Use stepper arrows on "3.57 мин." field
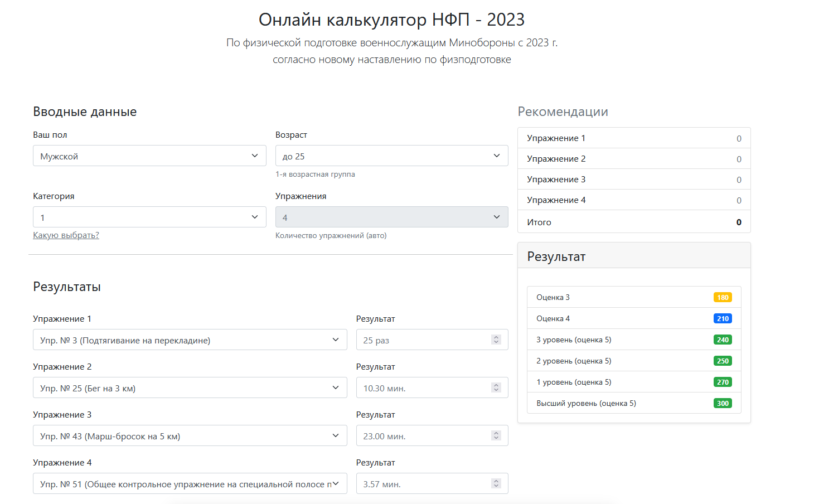Viewport: 814px width, 504px height. pos(496,483)
